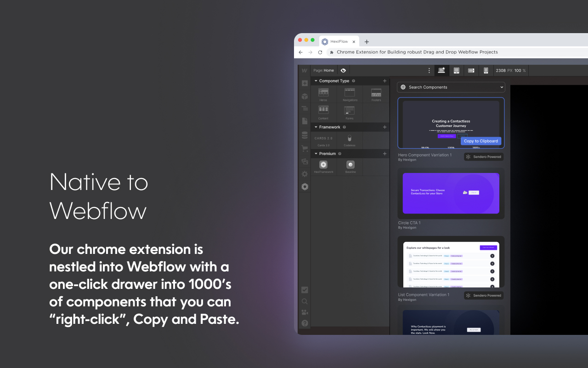This screenshot has height=368, width=588.
Task: Select the purple Circle CTA 1 thumbnail
Action: click(451, 193)
